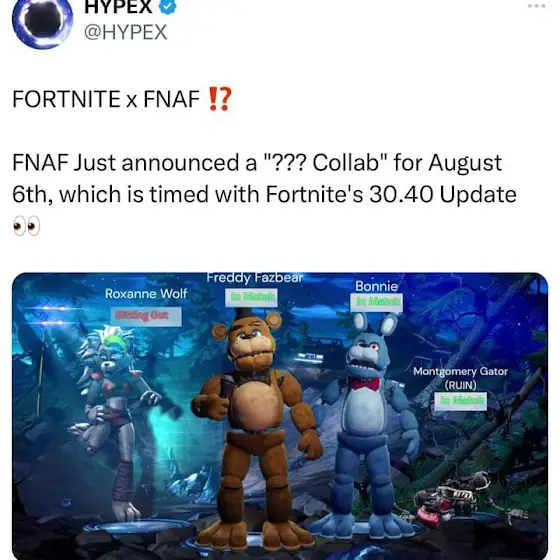Click the Bonnie name label

click(376, 286)
